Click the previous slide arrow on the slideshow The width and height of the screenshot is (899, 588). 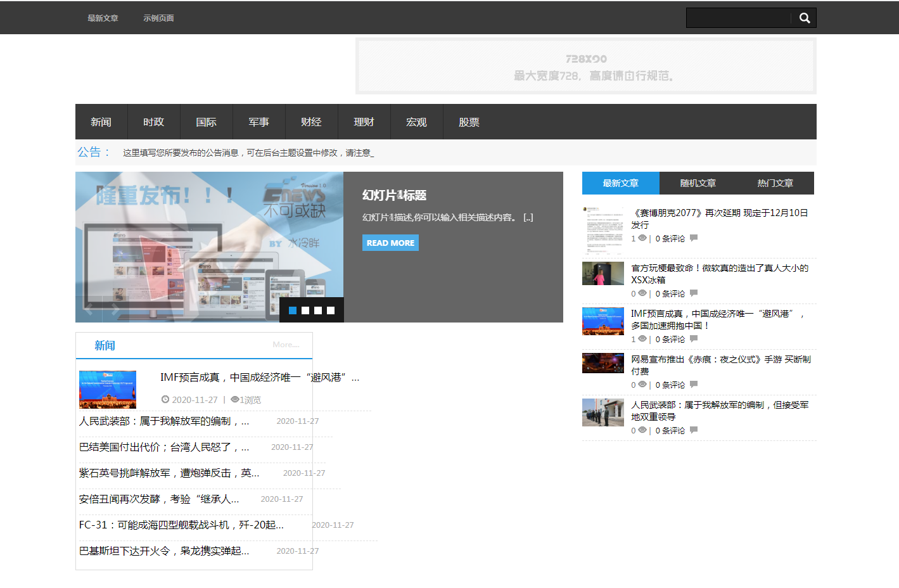point(89,309)
